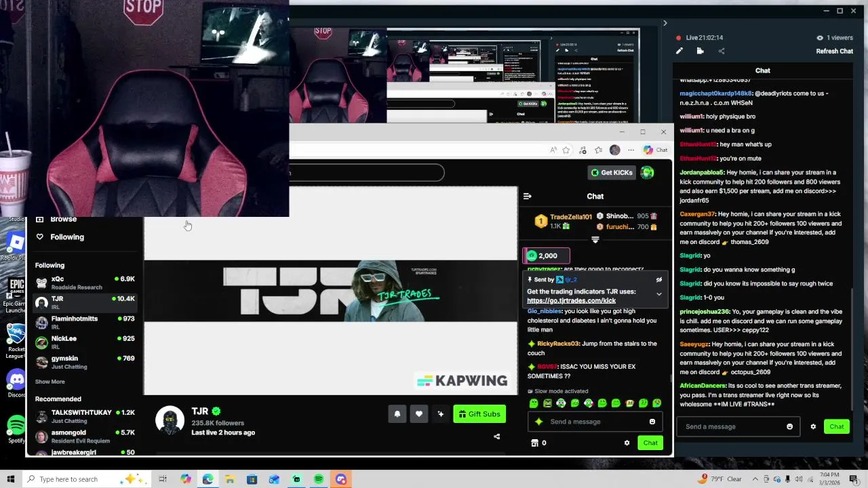Image resolution: width=868 pixels, height=488 pixels.
Task: Open chat settings gear in streaming app
Action: click(813, 427)
